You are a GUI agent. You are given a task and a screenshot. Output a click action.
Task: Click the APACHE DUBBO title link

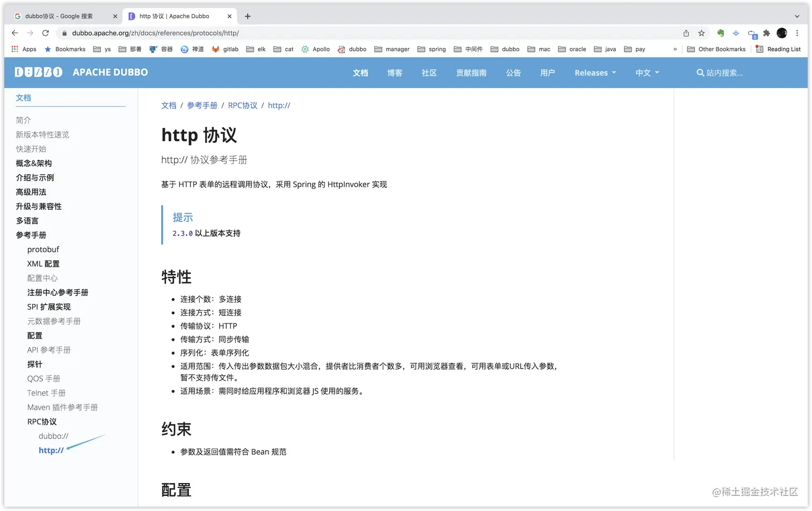pos(110,72)
